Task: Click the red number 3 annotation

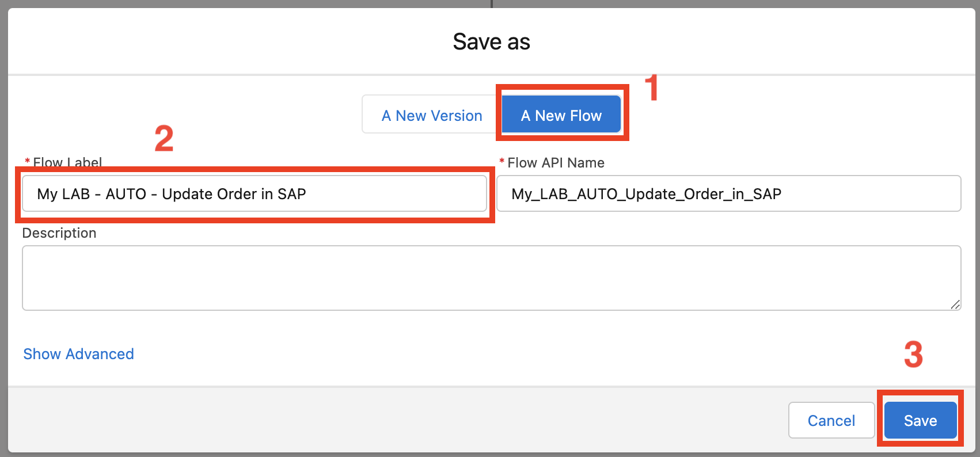Action: (x=913, y=355)
